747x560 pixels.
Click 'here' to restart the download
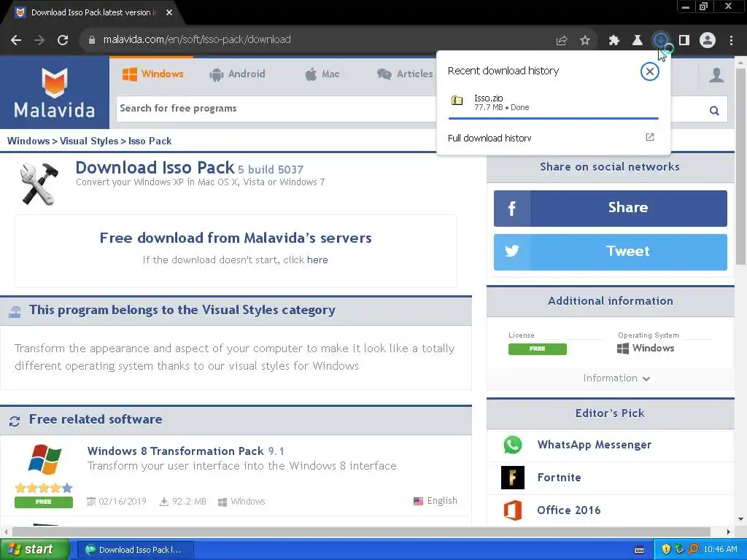point(317,260)
